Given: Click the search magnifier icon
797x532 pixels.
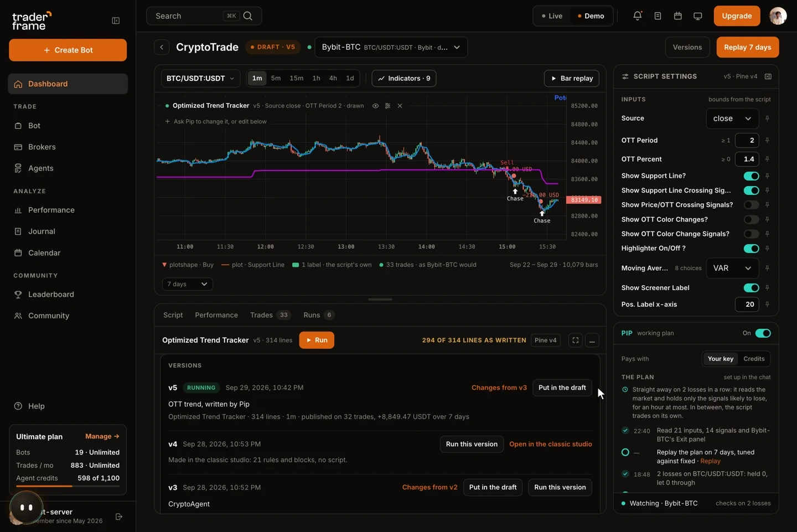Looking at the screenshot, I should point(248,16).
